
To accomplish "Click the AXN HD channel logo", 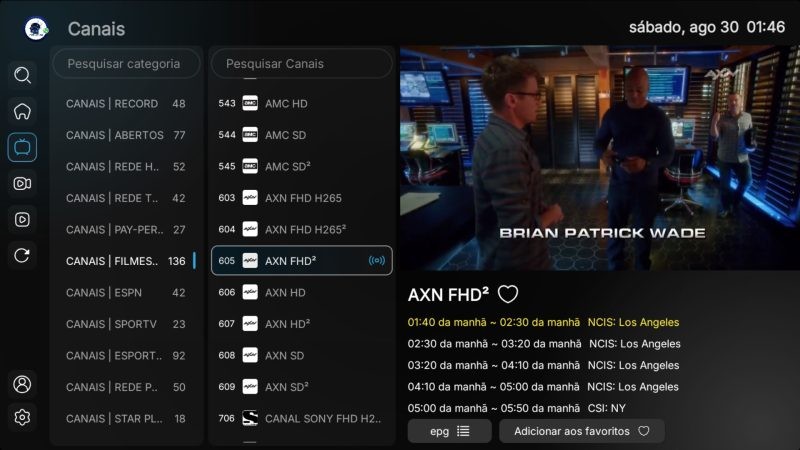I will tap(250, 292).
